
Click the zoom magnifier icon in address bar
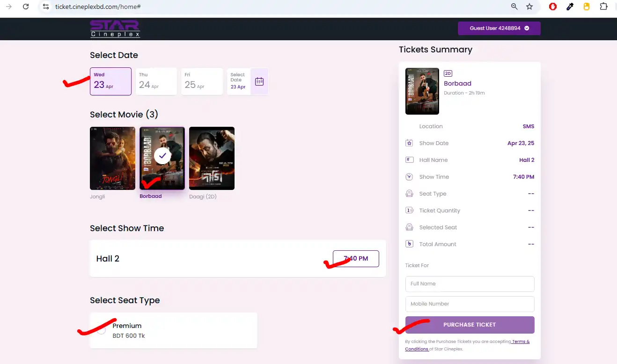(514, 7)
